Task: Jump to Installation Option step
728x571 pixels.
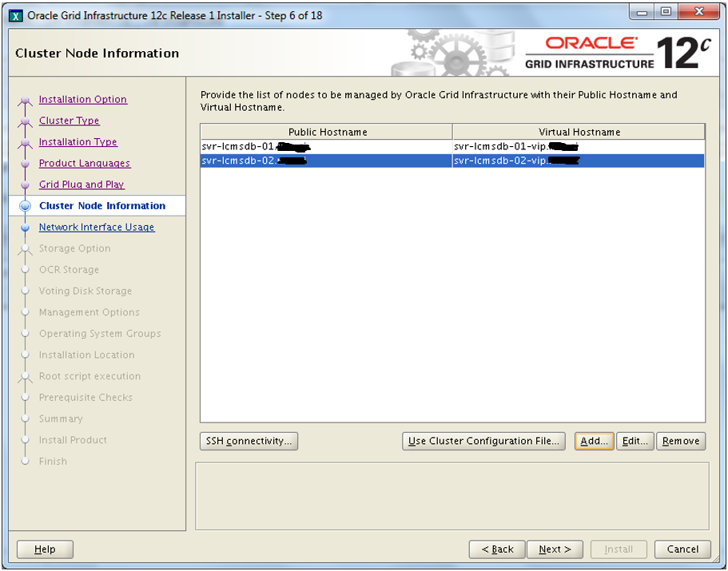Action: click(x=82, y=99)
